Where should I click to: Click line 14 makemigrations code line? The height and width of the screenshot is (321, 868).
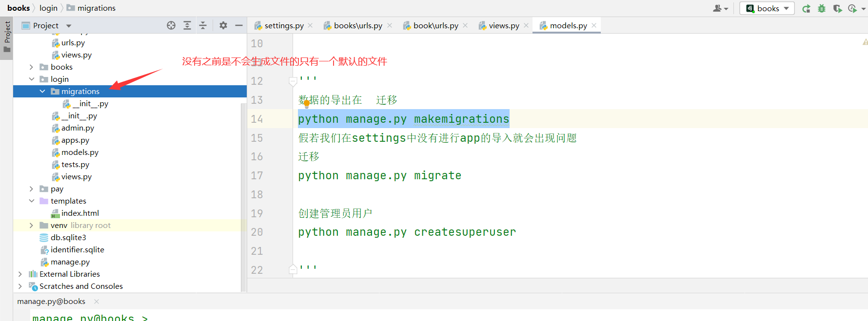pos(403,119)
